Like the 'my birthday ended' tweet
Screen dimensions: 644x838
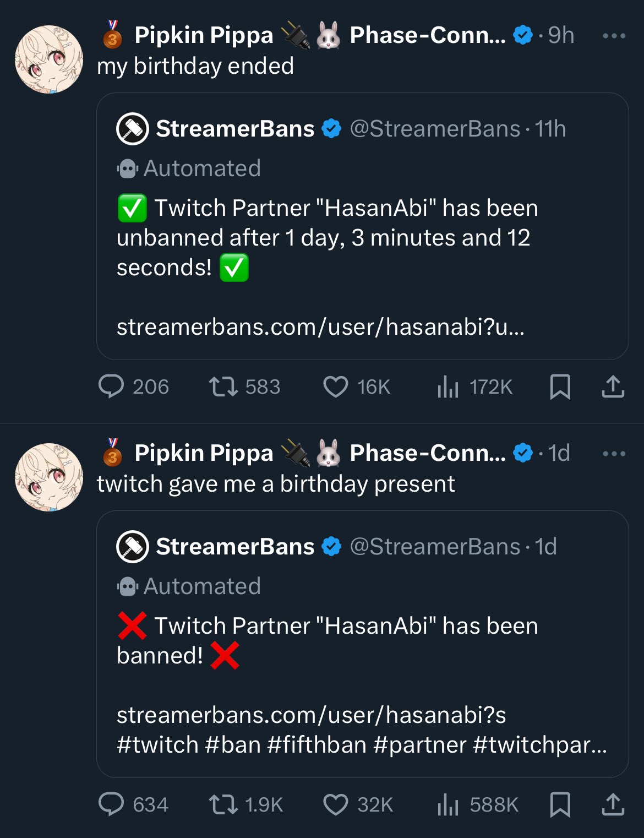(x=335, y=387)
